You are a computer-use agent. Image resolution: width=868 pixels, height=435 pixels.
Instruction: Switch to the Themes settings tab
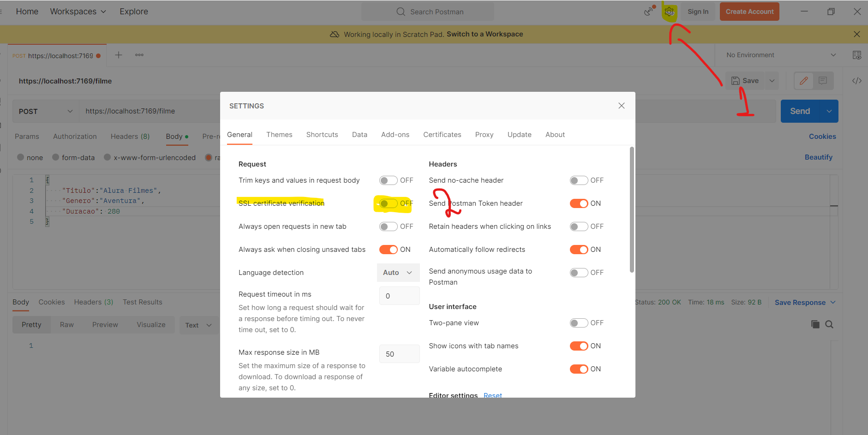[279, 135]
